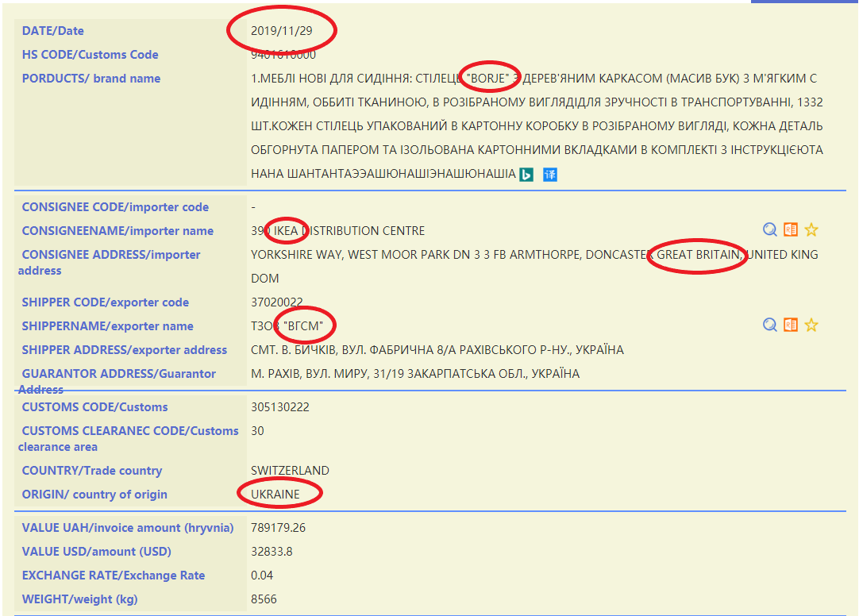The image size is (859, 616).
Task: Click the "HS CODE/Customs Code" label
Action: tap(90, 55)
